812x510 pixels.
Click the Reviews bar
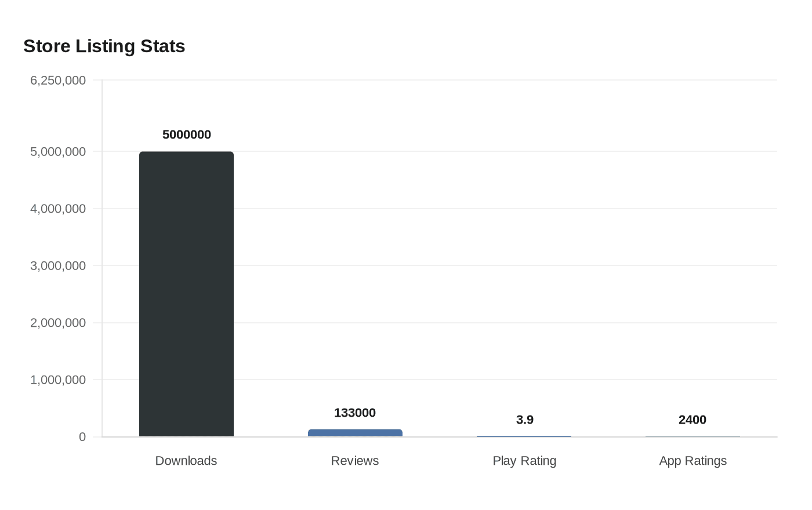point(355,432)
